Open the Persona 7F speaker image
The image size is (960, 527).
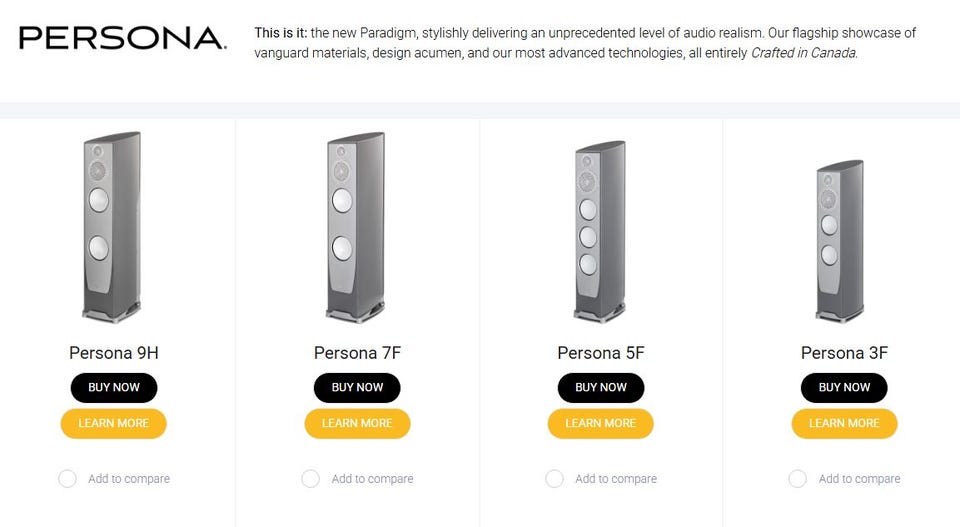(357, 230)
